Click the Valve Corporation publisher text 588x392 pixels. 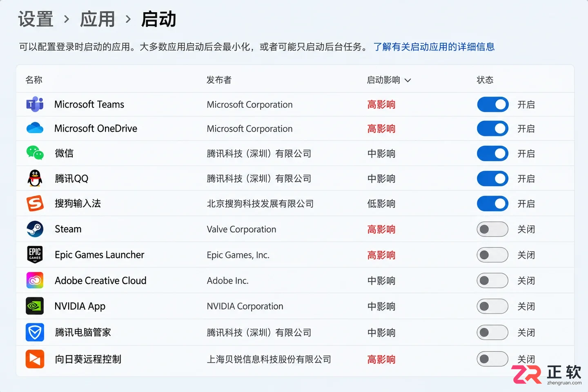[x=241, y=229]
